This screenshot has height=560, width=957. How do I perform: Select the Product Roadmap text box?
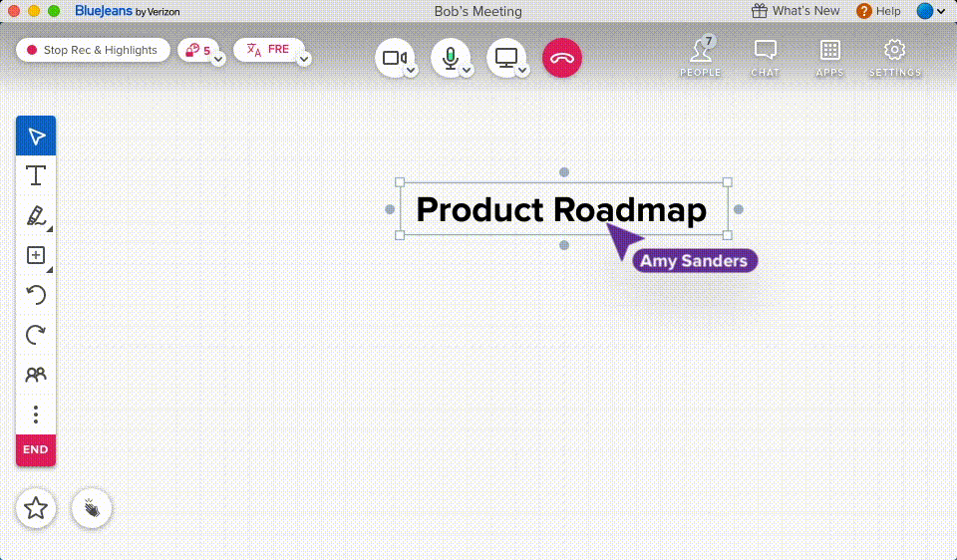561,210
